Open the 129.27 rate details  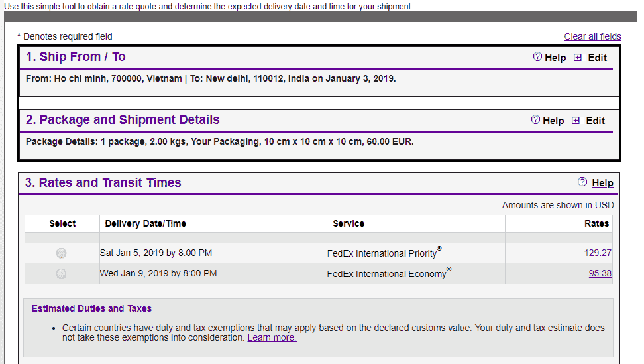pyautogui.click(x=598, y=253)
